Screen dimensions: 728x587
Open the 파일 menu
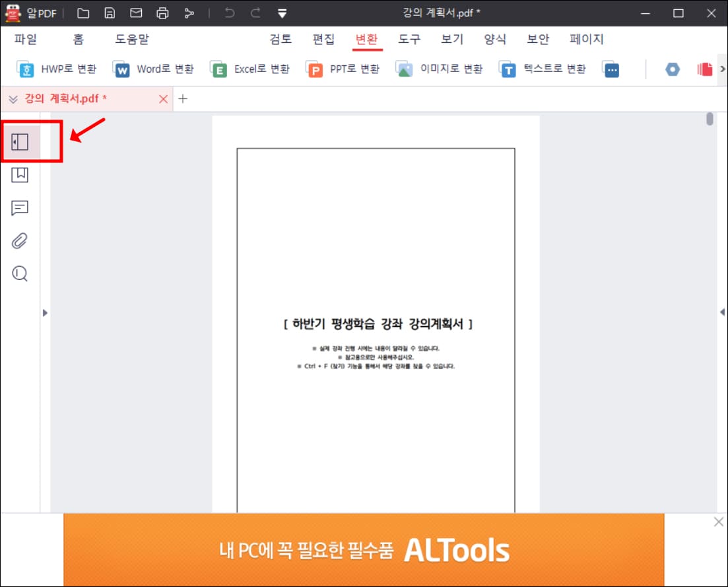26,39
